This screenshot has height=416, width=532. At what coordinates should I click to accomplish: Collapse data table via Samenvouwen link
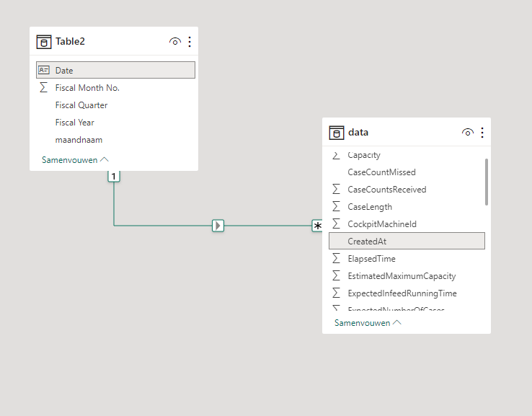tap(368, 323)
